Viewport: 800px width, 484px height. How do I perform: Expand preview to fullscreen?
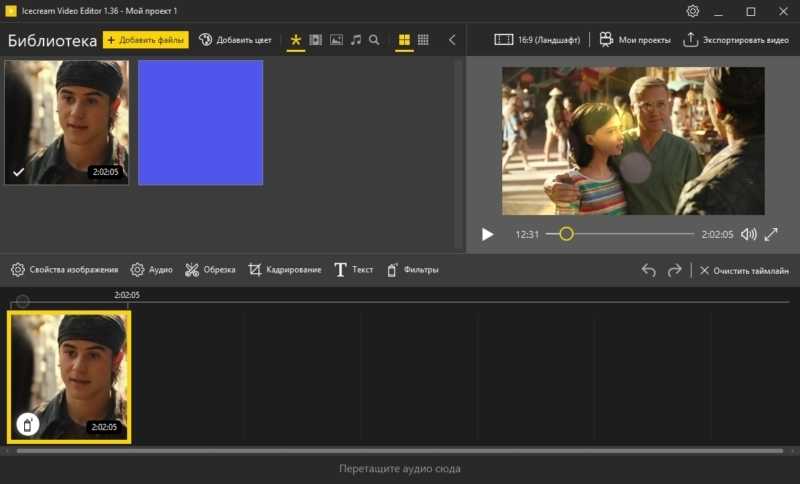pyautogui.click(x=771, y=234)
